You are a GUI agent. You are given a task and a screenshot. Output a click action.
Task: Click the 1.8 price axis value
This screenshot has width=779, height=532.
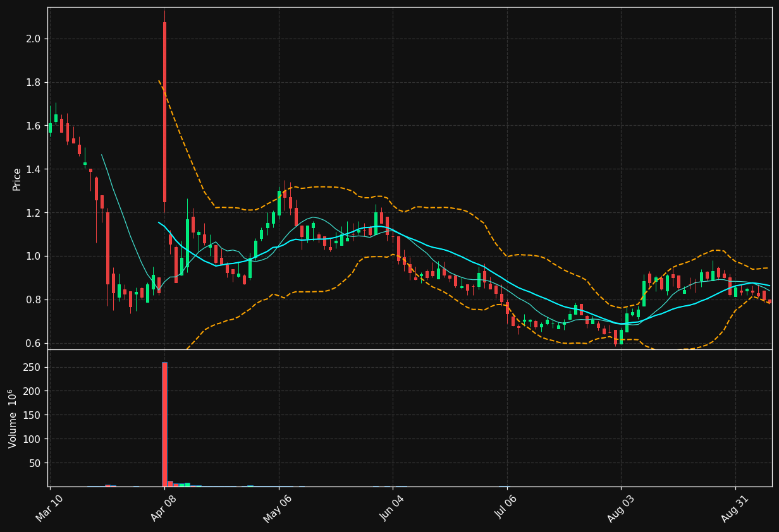[x=33, y=83]
